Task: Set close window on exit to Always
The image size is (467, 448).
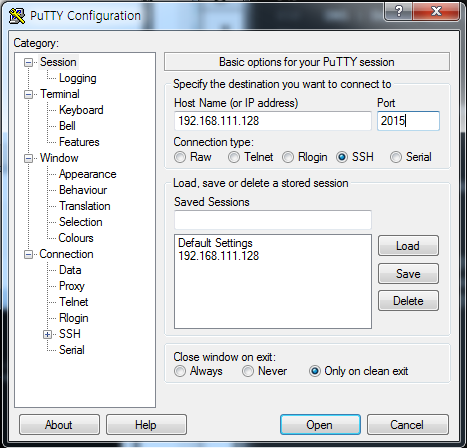Action: pos(180,371)
